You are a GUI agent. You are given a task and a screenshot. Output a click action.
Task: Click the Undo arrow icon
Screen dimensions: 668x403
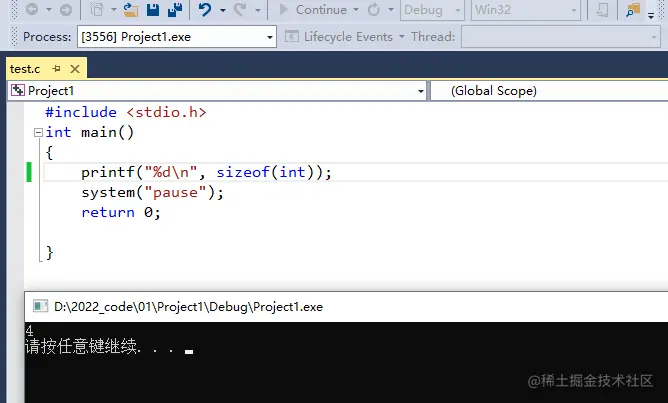point(205,9)
